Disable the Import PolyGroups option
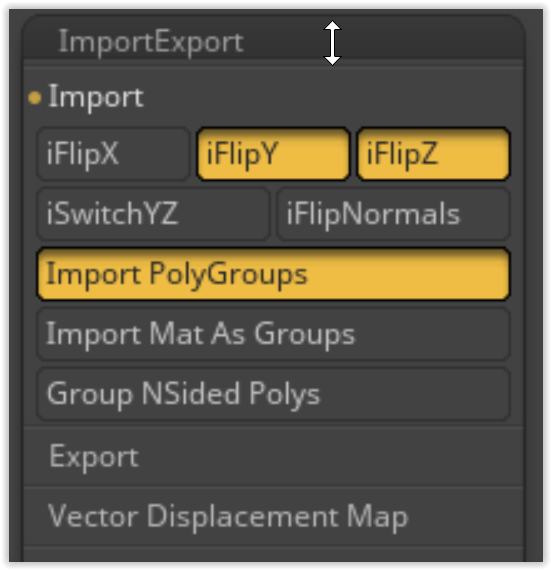The height and width of the screenshot is (570, 551). [x=273, y=274]
